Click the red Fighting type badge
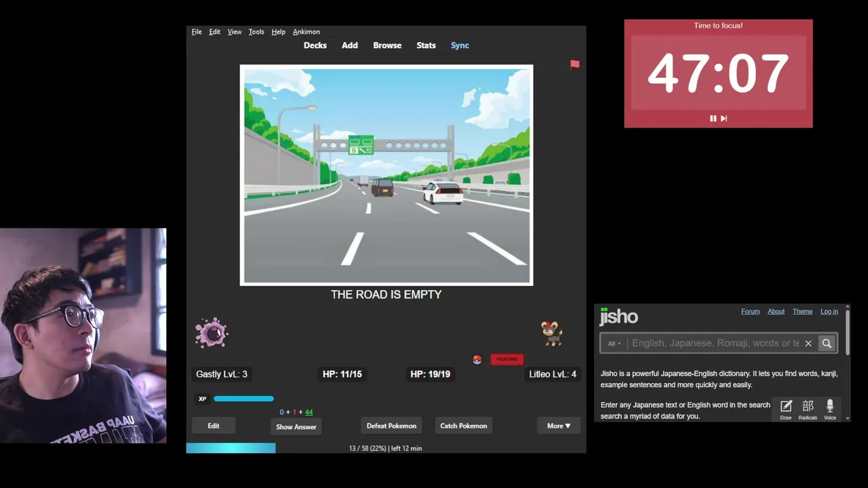 (507, 359)
